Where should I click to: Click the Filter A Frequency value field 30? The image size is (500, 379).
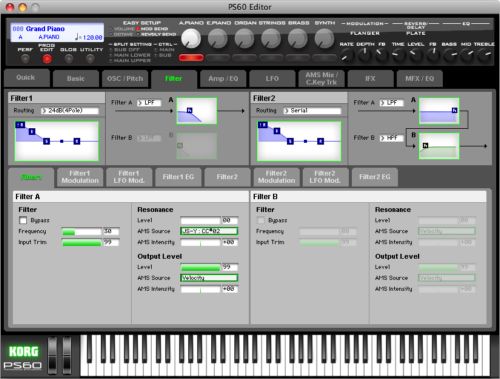[111, 231]
